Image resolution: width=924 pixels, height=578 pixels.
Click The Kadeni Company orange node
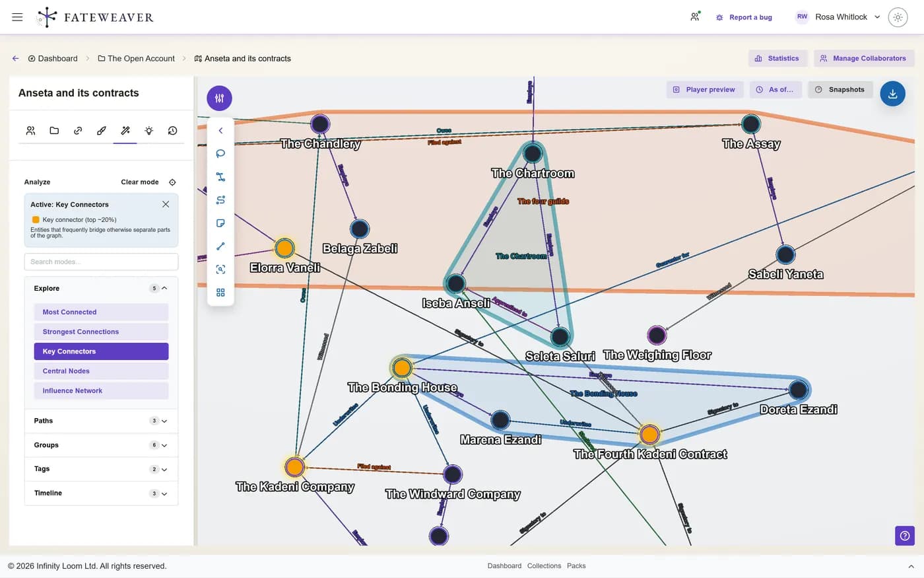(294, 468)
